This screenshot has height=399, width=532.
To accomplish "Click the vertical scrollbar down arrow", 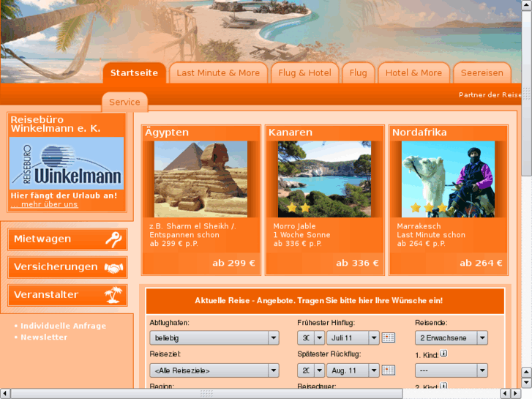I will pos(527,383).
